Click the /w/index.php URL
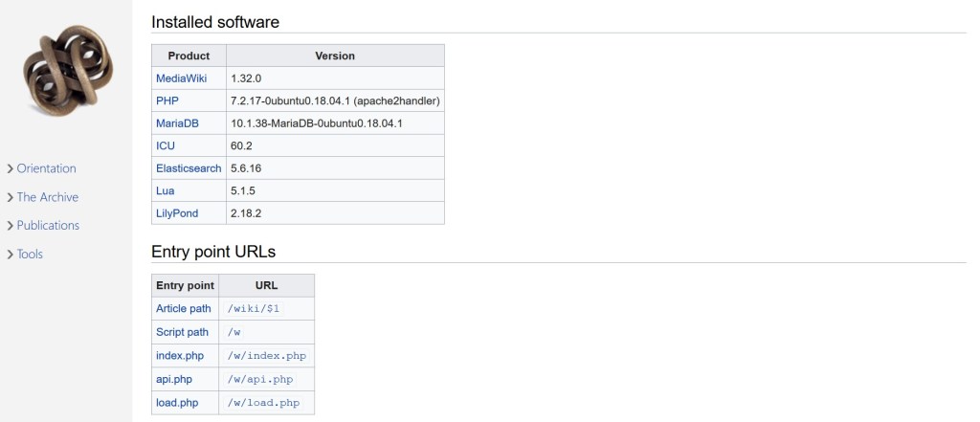Screen dimensions: 980x422 tap(266, 356)
